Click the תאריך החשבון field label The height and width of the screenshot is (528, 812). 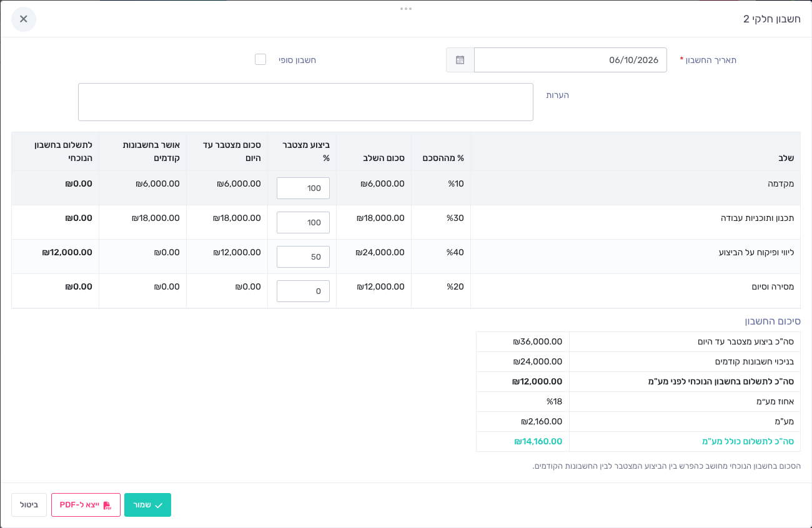pos(708,60)
